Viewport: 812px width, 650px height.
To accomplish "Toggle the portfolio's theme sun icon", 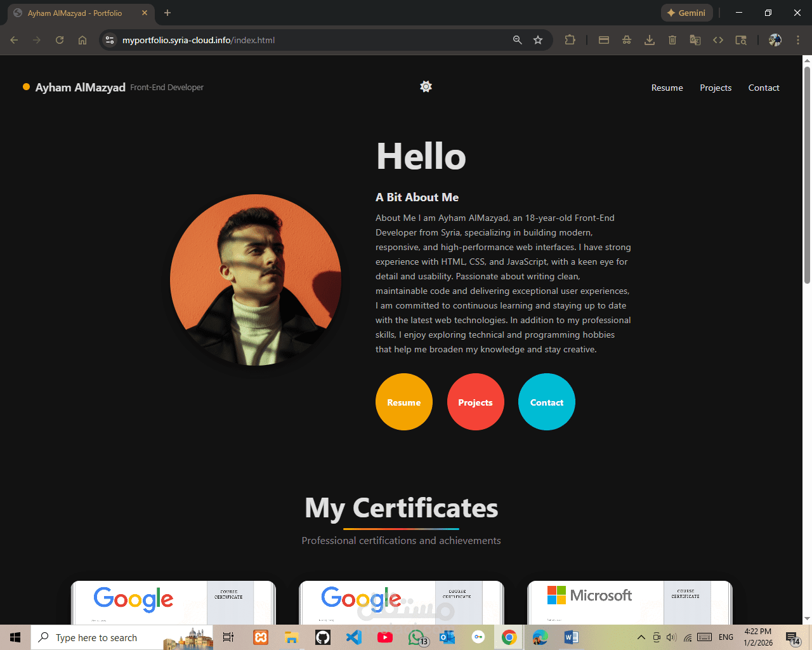I will tap(425, 86).
